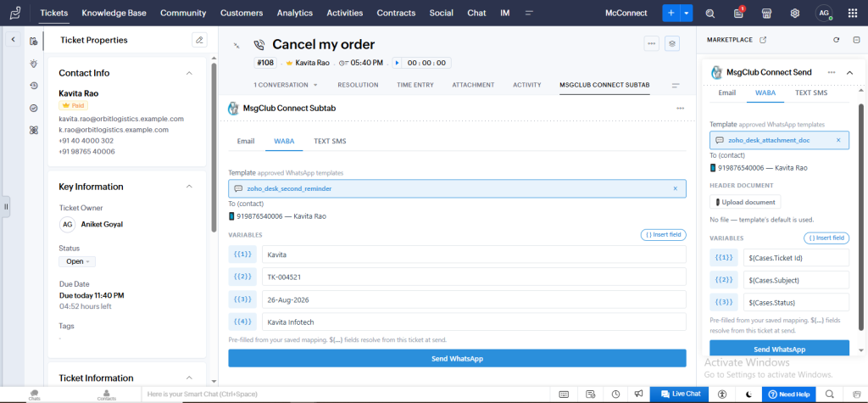Show more ticket subtabs overflow icon
Screen dimensions: 868x403
click(676, 86)
